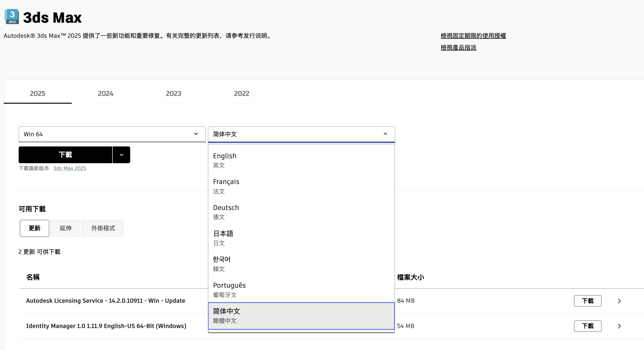
Task: Select the 更新 filter toggle
Action: pyautogui.click(x=34, y=228)
